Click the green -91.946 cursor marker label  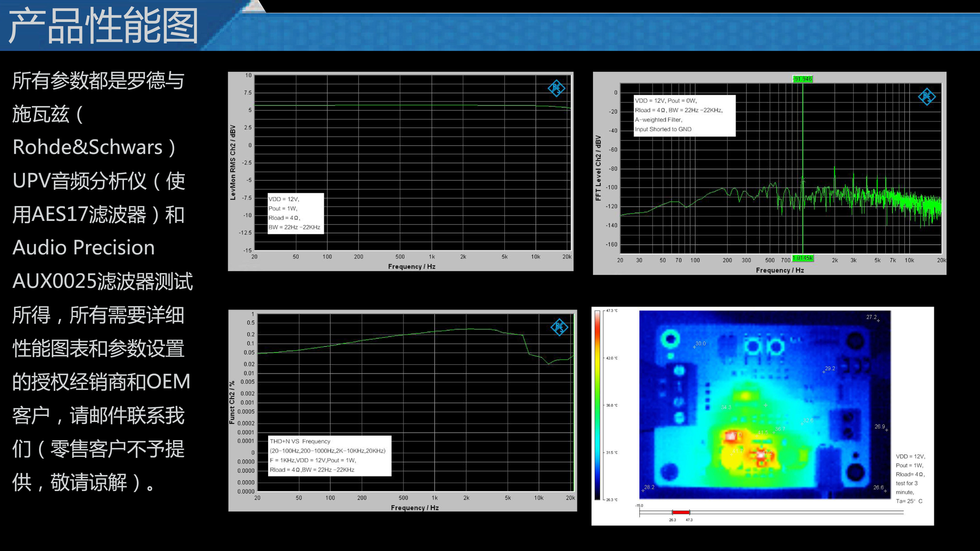[802, 79]
